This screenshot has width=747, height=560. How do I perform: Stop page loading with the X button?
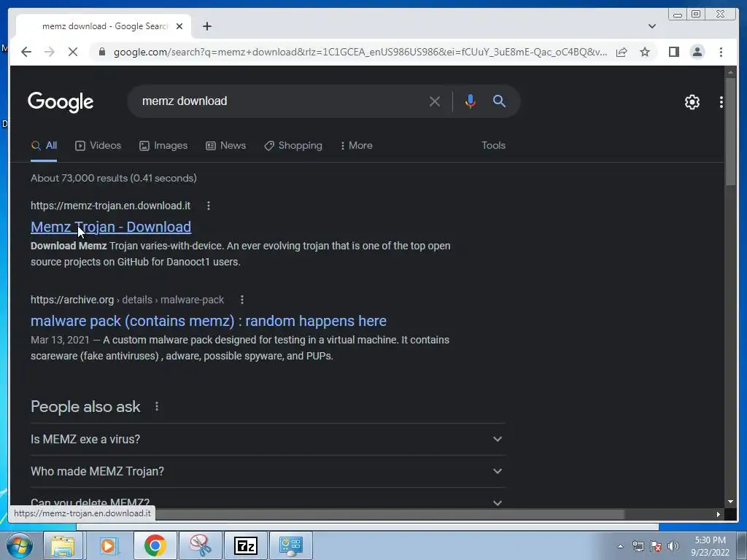click(73, 52)
